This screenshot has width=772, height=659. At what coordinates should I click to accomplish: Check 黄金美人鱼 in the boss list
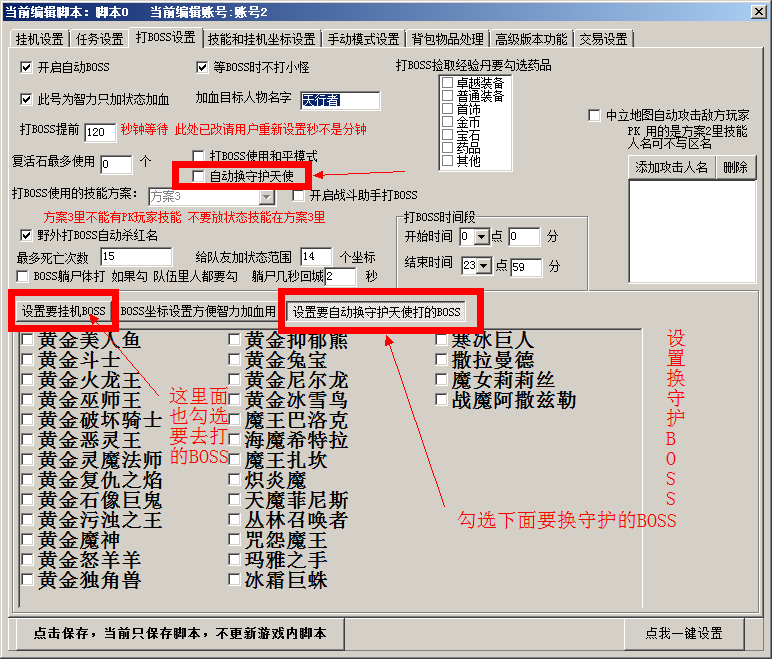click(x=27, y=340)
